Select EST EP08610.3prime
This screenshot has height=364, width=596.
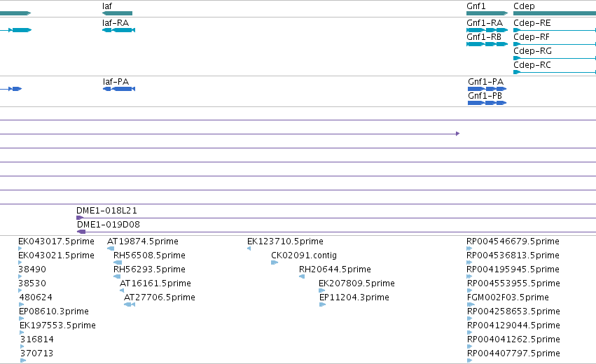pos(54,311)
